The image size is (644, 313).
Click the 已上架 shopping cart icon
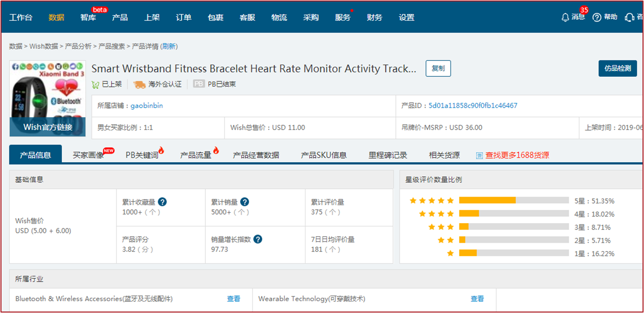(x=96, y=84)
